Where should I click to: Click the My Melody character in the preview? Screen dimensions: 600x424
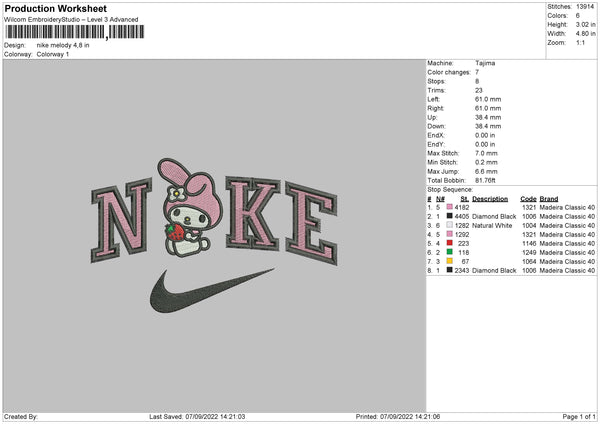189,207
